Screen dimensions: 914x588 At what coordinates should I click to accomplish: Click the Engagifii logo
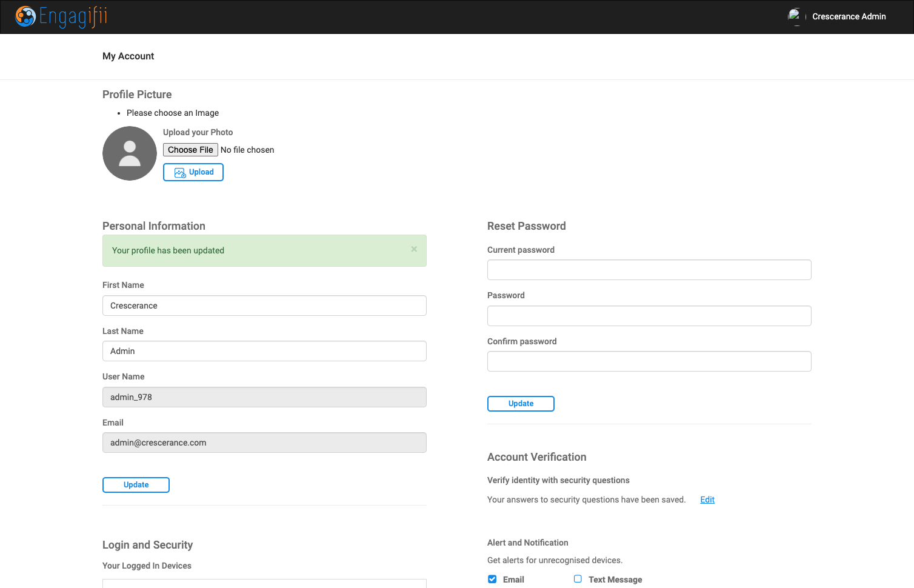click(61, 16)
